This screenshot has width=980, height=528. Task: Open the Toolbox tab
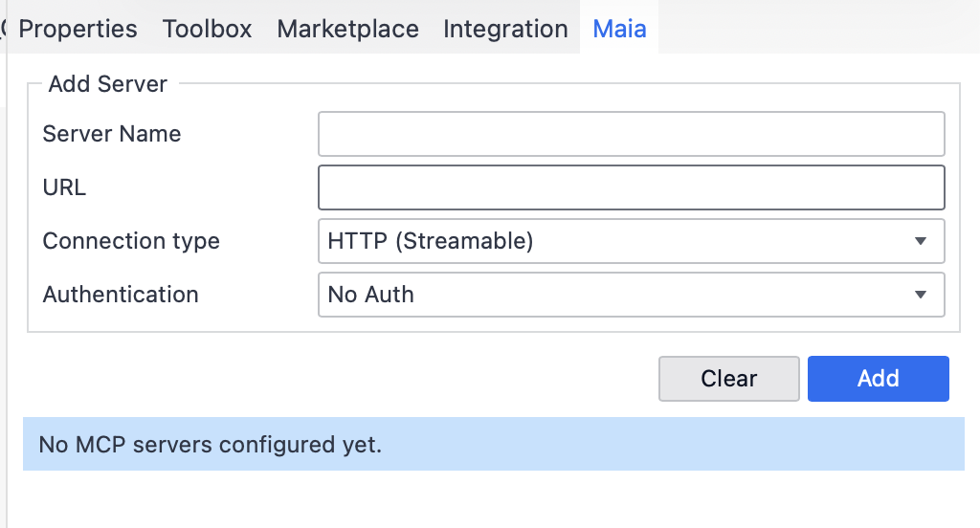click(207, 29)
